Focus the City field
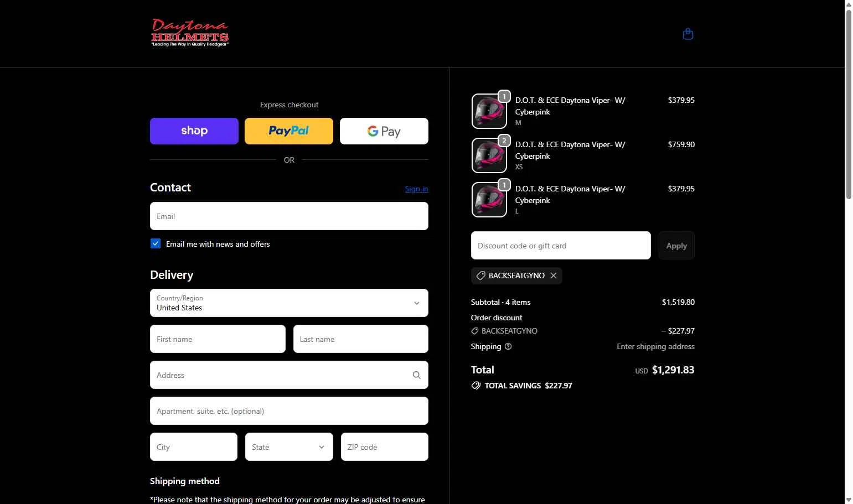 click(194, 446)
